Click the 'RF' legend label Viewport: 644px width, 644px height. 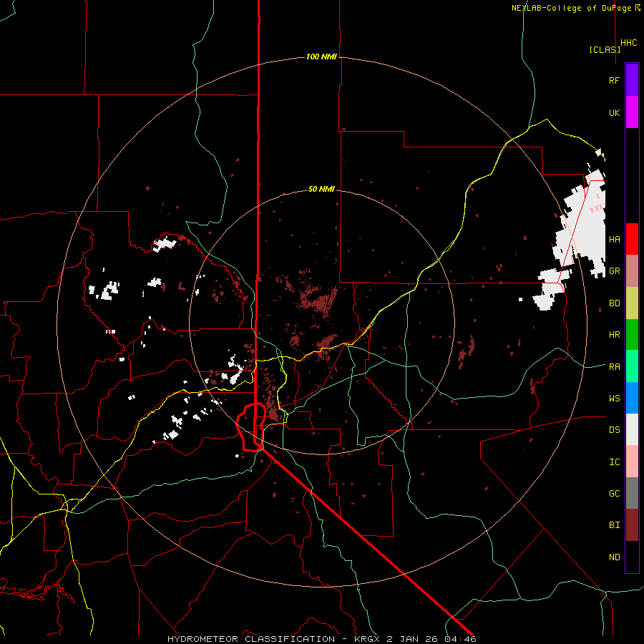pos(614,80)
